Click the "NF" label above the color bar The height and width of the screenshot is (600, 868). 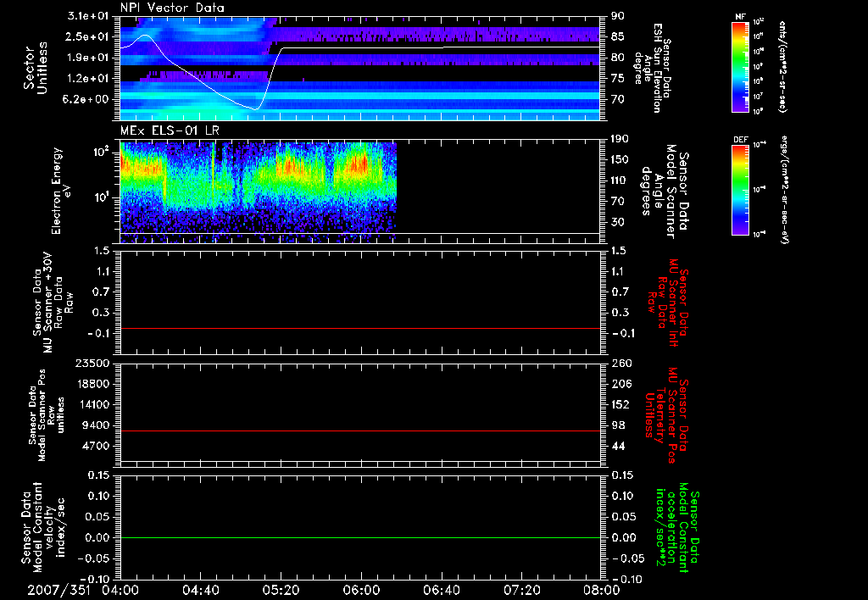741,17
